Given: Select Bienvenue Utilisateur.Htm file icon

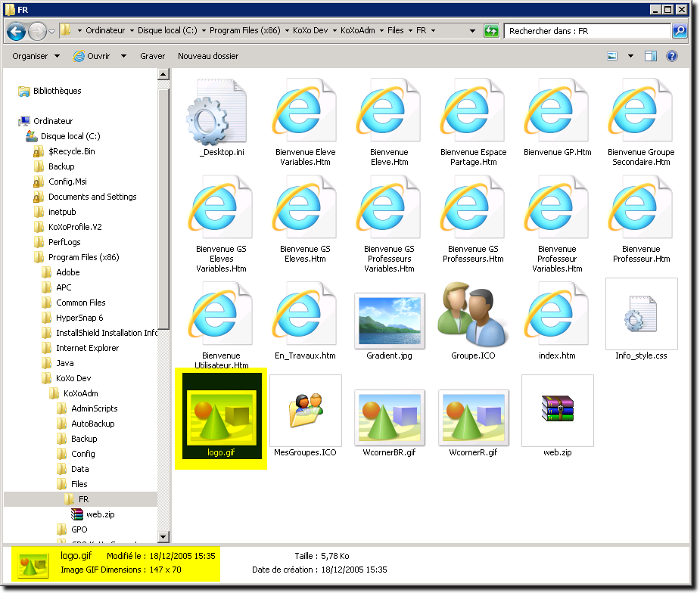Looking at the screenshot, I should [221, 314].
